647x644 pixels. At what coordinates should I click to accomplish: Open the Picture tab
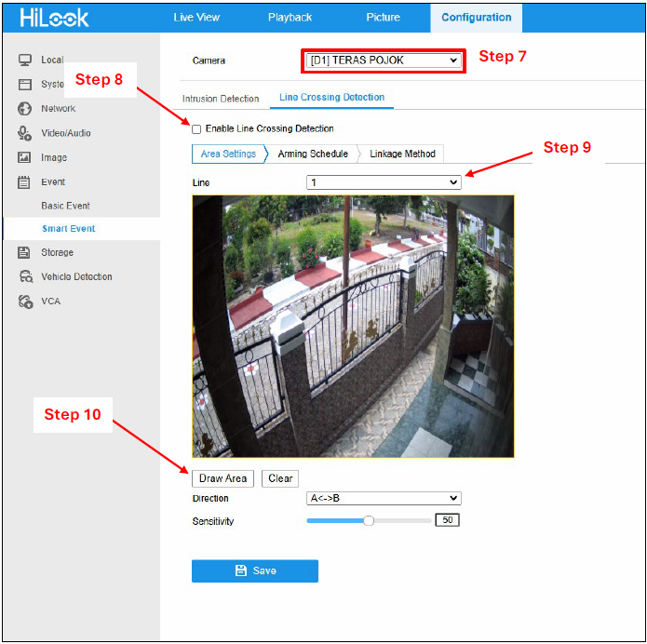pos(383,18)
